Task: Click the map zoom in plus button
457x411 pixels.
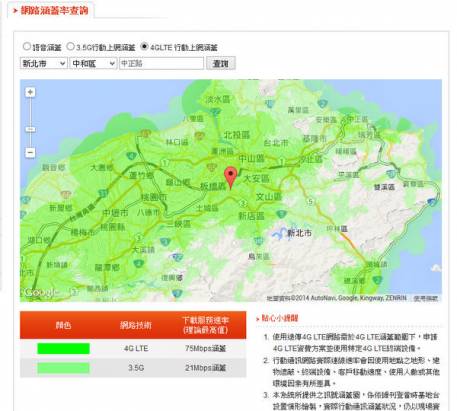Action: tap(30, 92)
